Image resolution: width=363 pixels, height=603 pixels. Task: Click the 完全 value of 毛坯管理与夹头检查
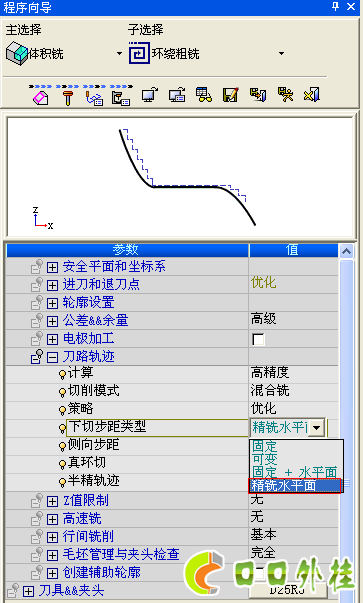point(263,553)
